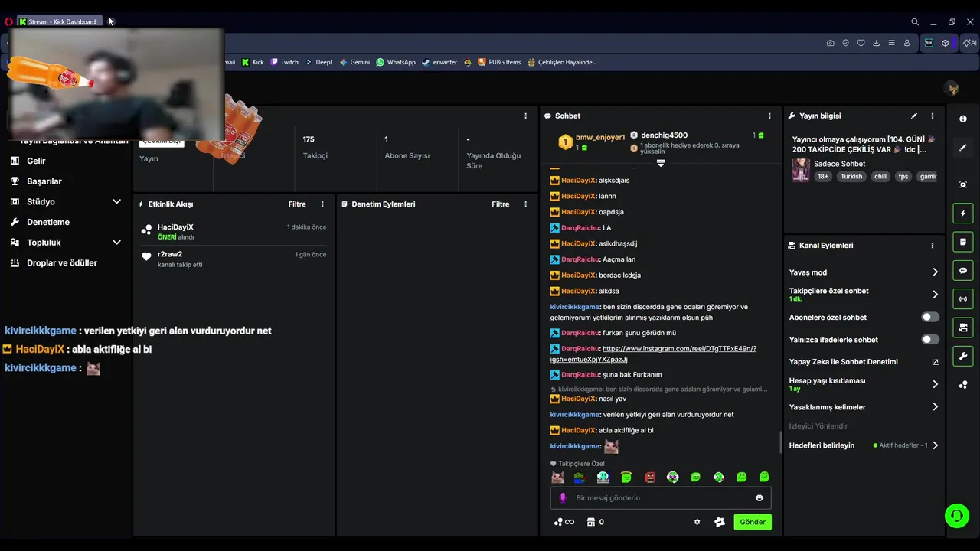This screenshot has height=551, width=980.
Task: Open Denetim Eylemleri three-dot menu
Action: tap(525, 204)
